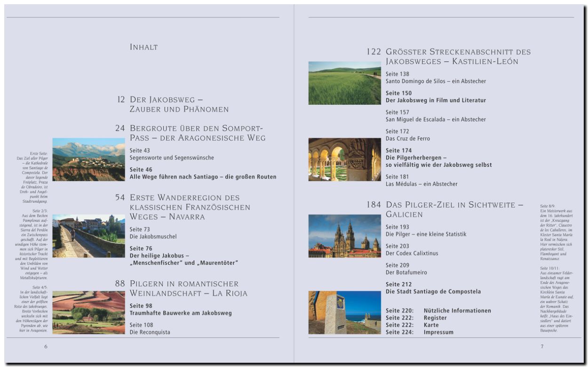Click 'Nützliche Informationen' on Seite 220
The width and height of the screenshot is (588, 367).
coord(457,311)
